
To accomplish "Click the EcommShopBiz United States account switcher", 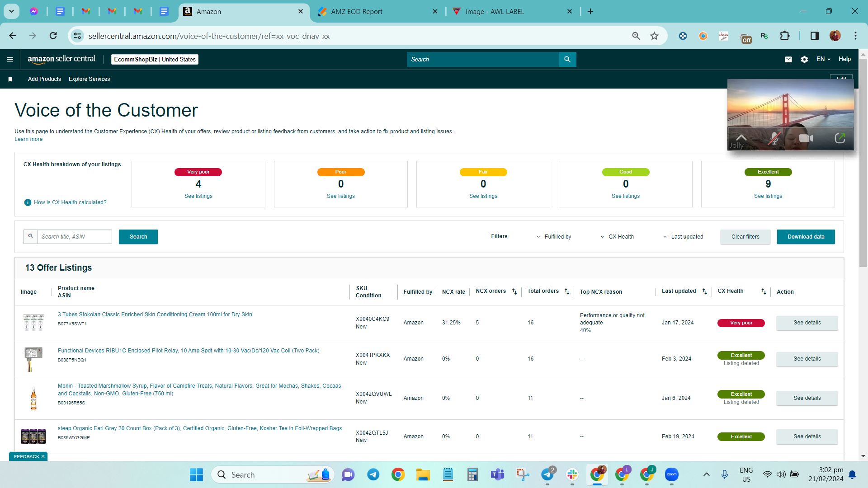I will pos(155,59).
